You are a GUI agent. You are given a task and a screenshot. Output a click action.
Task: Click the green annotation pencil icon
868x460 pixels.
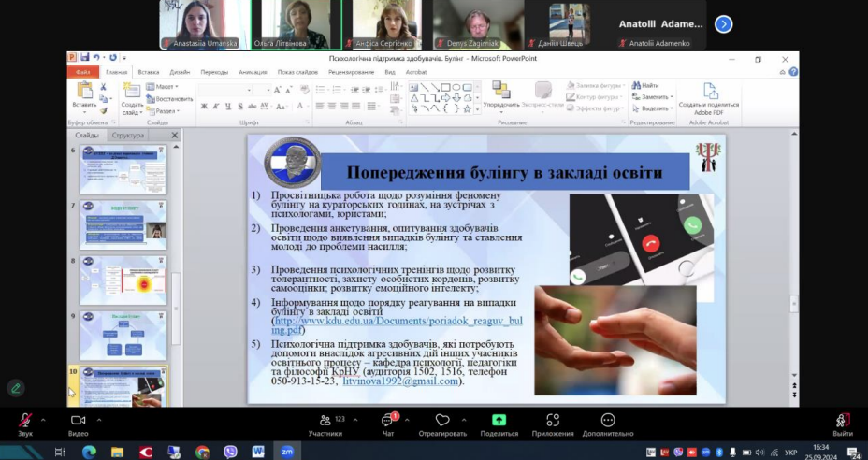tap(16, 388)
